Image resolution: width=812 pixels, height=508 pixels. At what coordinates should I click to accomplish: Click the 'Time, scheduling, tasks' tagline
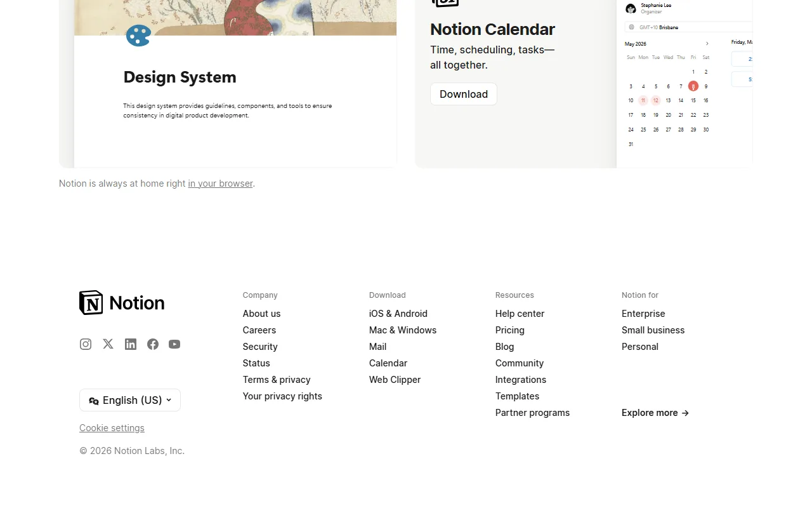(492, 57)
